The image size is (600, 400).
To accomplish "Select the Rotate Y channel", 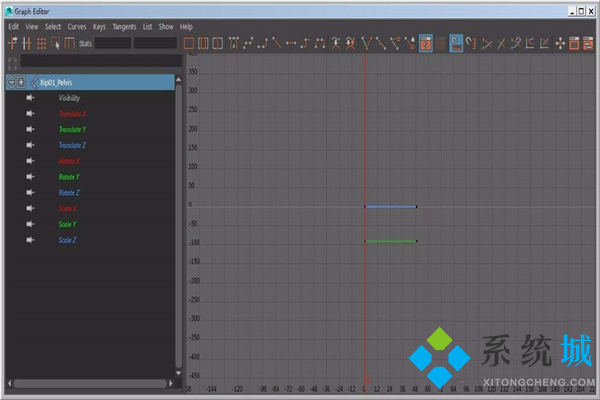I will (x=69, y=177).
